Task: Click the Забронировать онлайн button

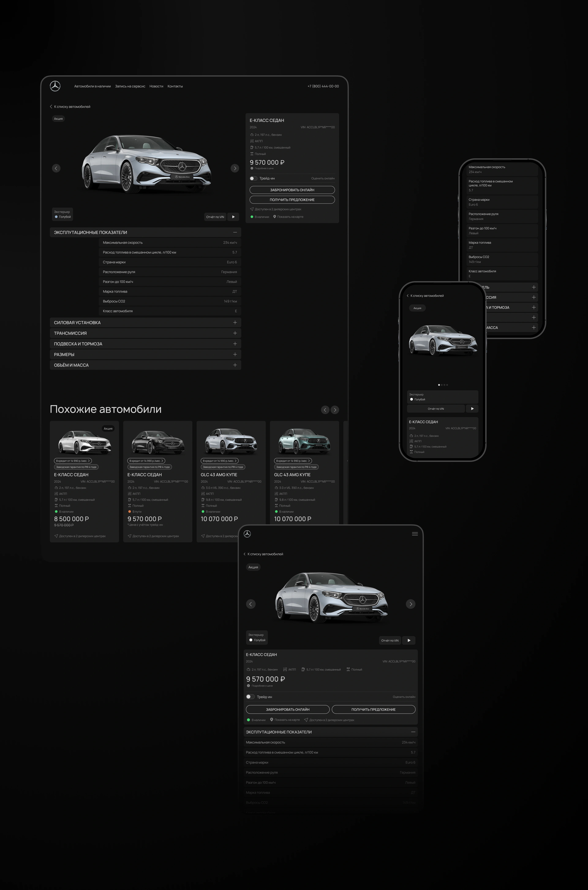Action: [292, 190]
